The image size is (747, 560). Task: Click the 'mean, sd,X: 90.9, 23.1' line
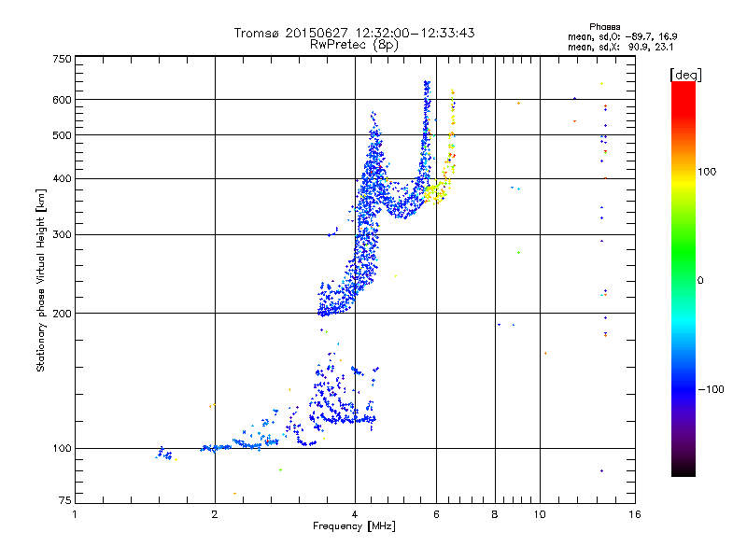click(620, 48)
